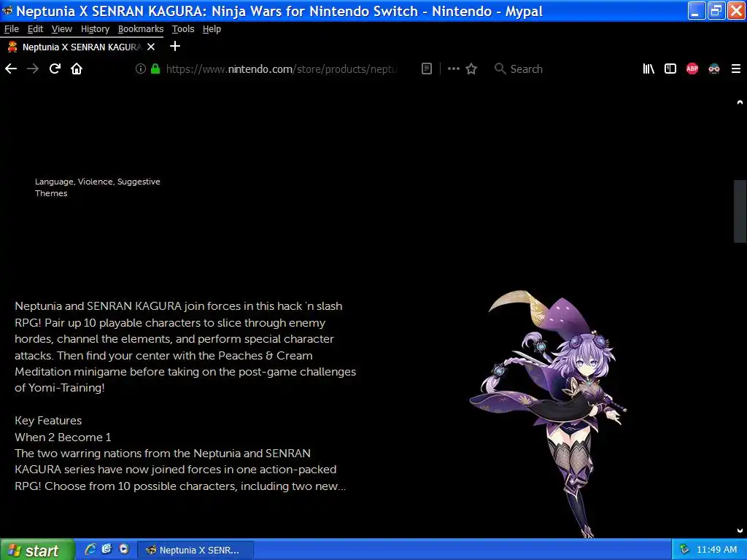This screenshot has width=747, height=560.
Task: Toggle reader view
Action: click(x=427, y=69)
